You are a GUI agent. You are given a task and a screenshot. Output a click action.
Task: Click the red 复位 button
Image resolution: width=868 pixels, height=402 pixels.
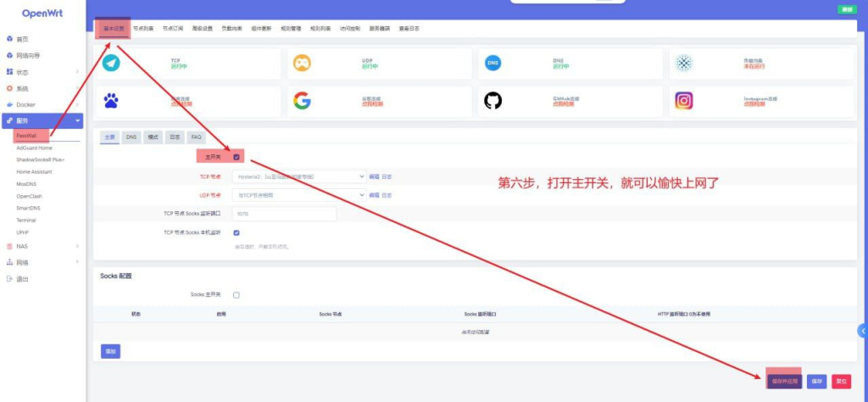[842, 382]
